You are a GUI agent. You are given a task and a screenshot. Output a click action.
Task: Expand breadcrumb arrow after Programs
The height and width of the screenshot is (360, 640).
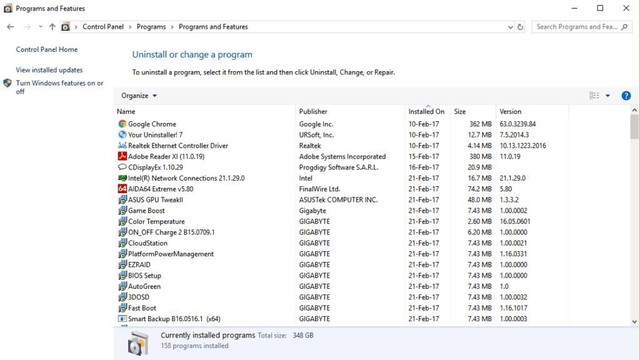pos(172,27)
